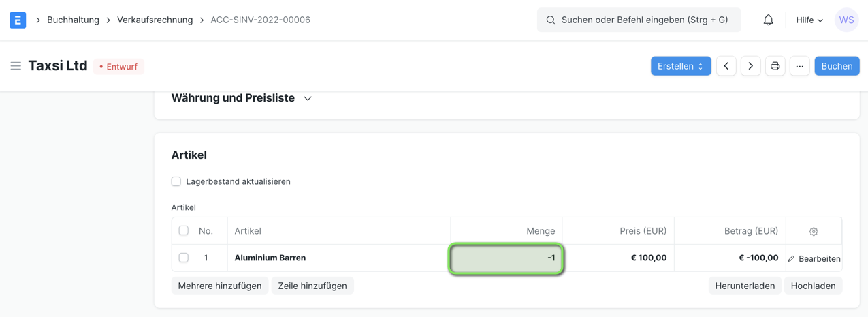The height and width of the screenshot is (317, 868).
Task: Click the WS user avatar
Action: pyautogui.click(x=846, y=20)
